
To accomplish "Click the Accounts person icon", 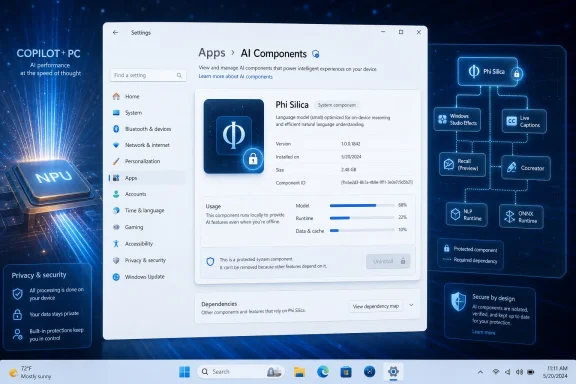I will pos(116,194).
